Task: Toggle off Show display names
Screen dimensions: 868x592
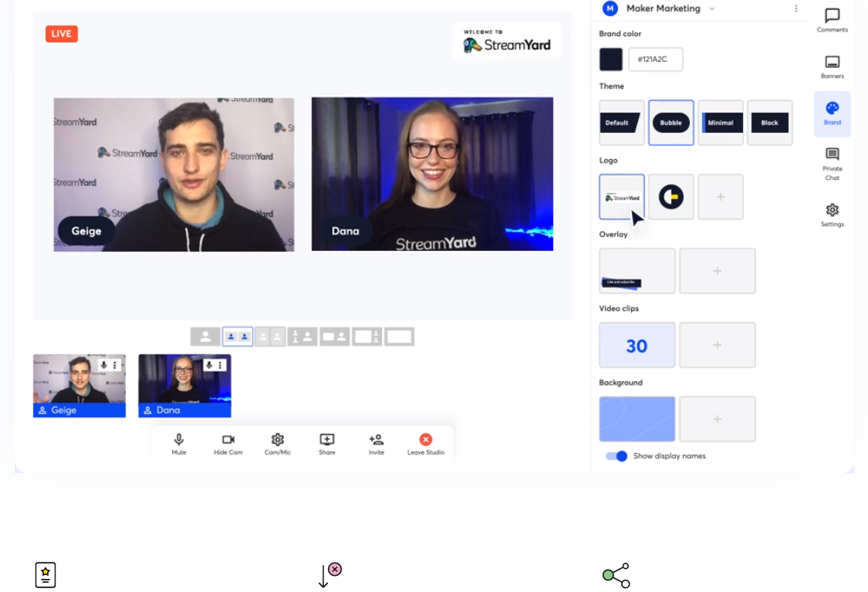Action: click(616, 456)
